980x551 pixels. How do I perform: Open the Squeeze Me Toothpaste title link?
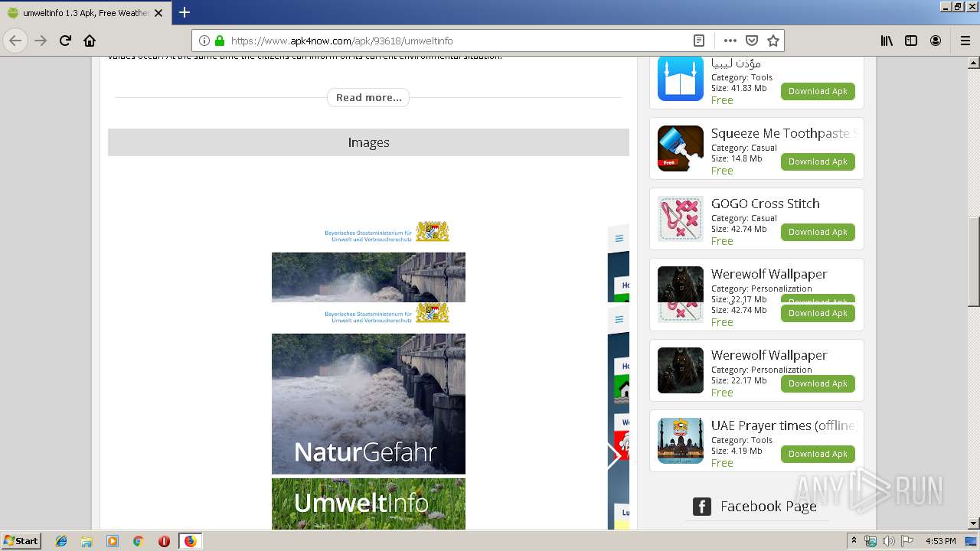tap(783, 133)
